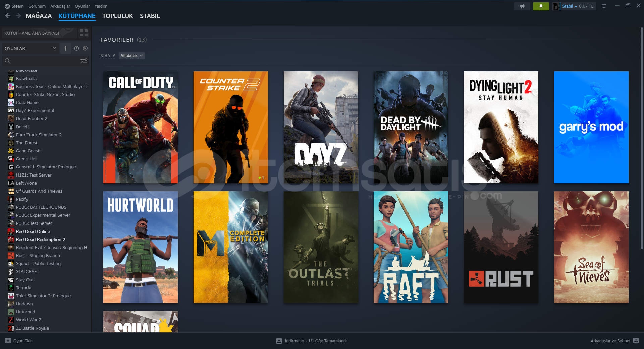Viewport: 644px width, 349px height.
Task: Open the DayZ cover art
Action: tap(321, 127)
